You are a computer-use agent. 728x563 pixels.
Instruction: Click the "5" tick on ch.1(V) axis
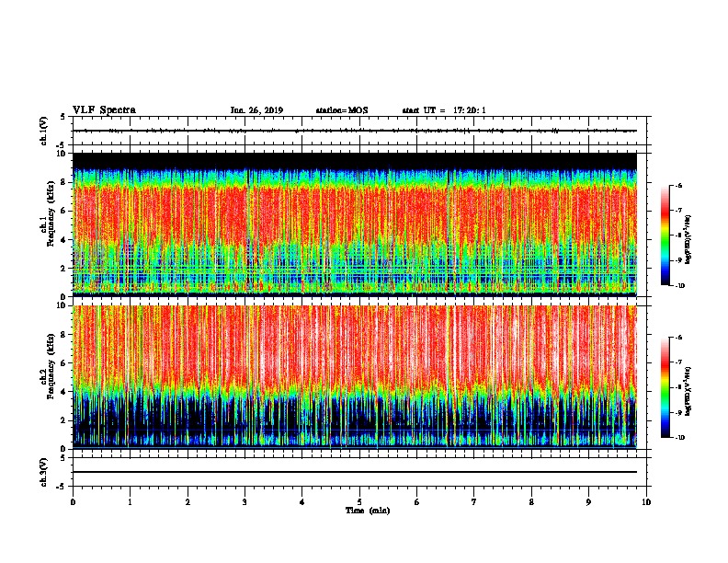tap(63, 117)
